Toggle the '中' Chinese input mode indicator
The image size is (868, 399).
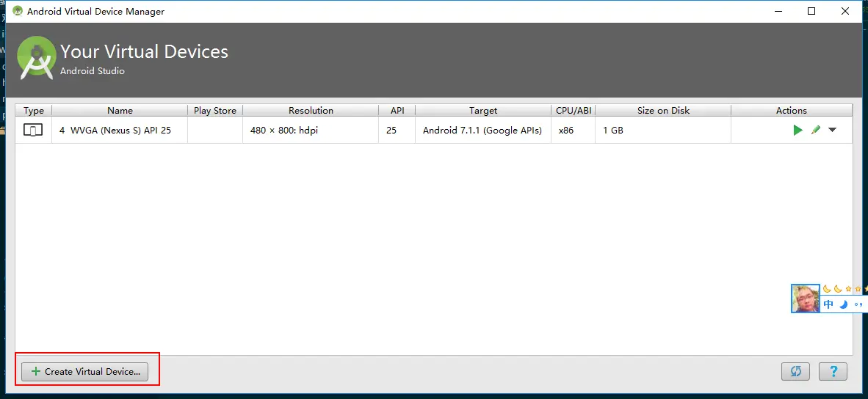pyautogui.click(x=828, y=304)
